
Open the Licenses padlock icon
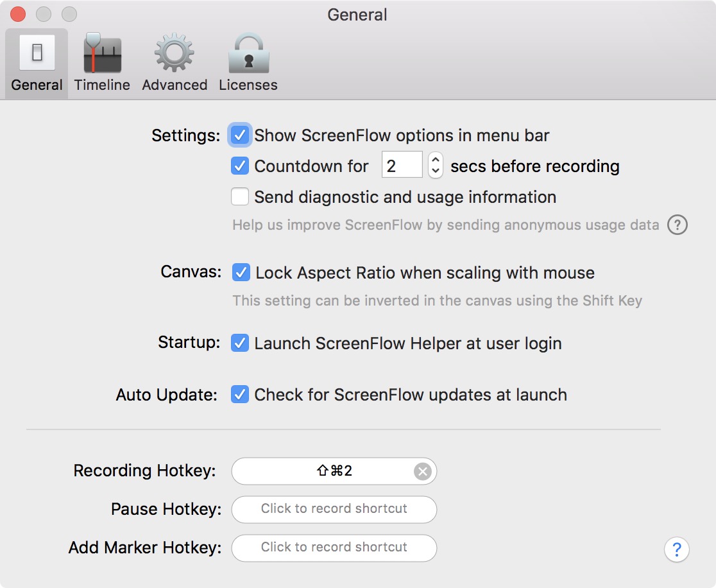(248, 53)
